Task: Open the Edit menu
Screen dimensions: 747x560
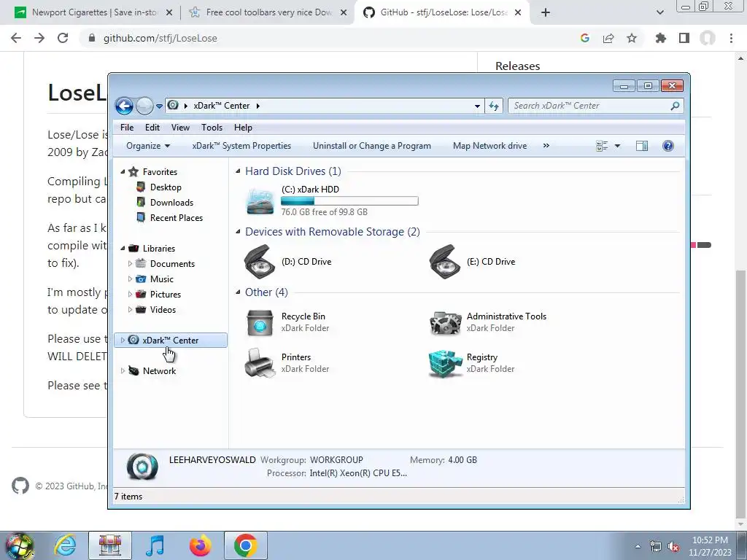Action: point(152,127)
